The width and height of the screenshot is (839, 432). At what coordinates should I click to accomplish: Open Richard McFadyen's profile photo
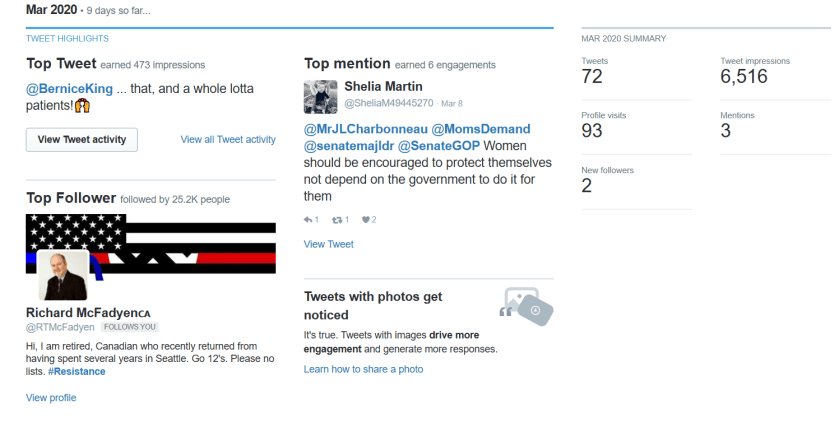tap(62, 275)
